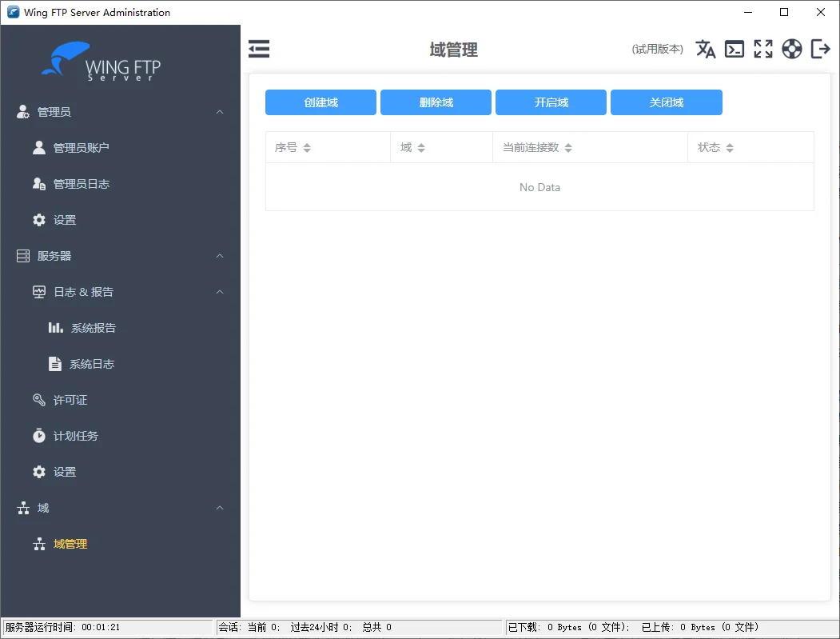Click the 关闭域 button

pos(667,102)
